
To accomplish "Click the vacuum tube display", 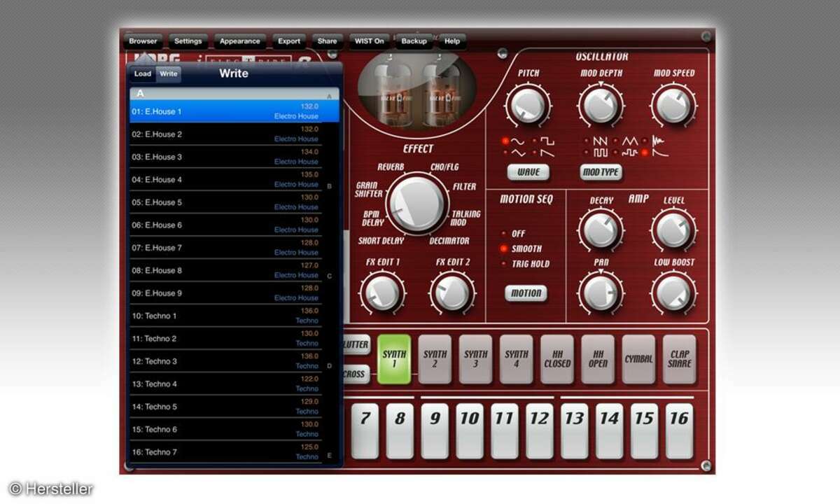I will 416,93.
